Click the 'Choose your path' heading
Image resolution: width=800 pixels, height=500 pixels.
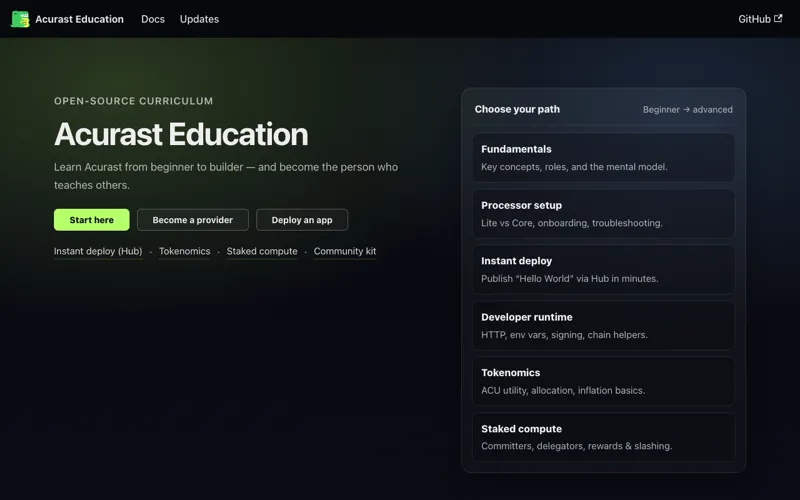pos(517,109)
